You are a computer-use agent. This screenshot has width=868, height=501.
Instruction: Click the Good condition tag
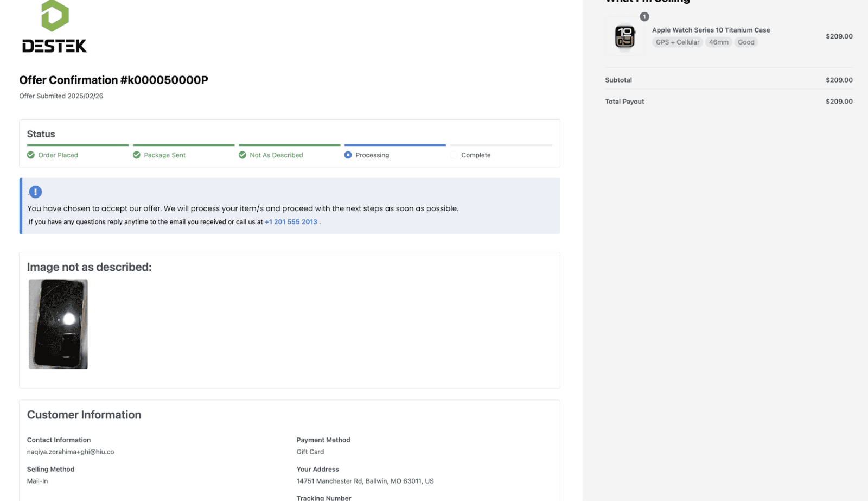[746, 42]
